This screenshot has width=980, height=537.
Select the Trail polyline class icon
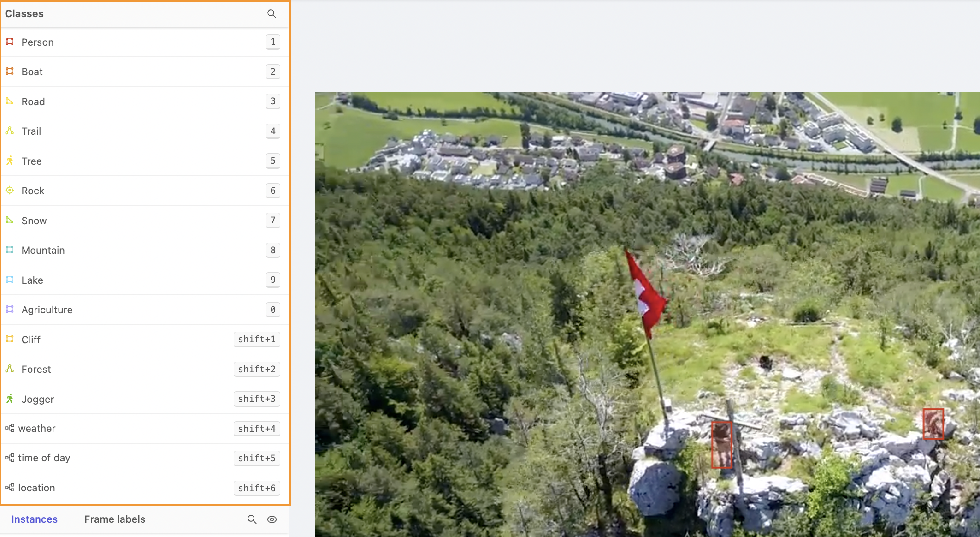coord(10,131)
